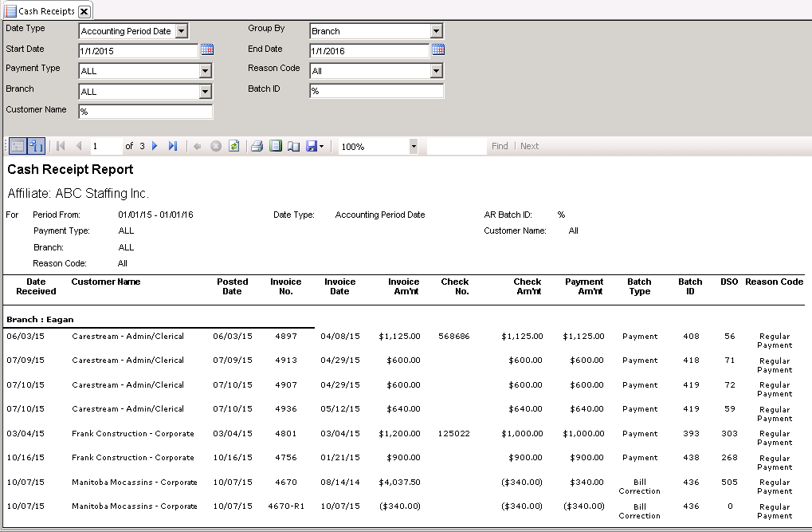
Task: Open the zoom percentage dropdown
Action: (x=414, y=147)
